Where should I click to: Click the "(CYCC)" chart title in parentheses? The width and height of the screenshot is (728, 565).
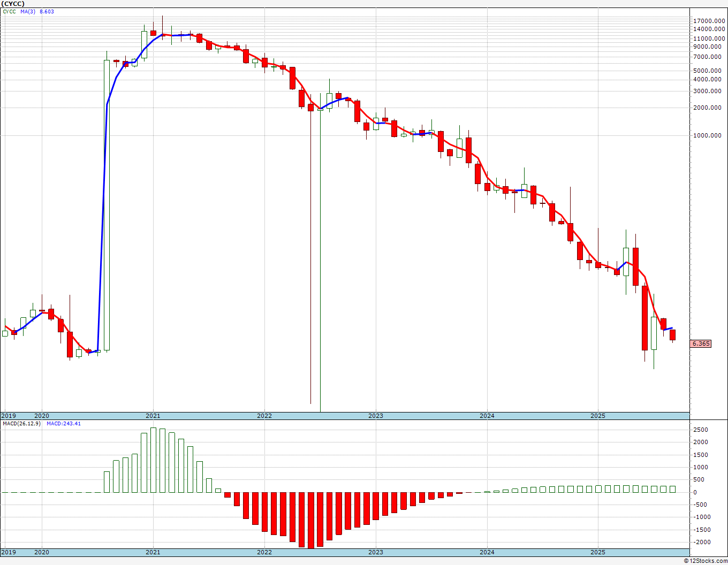click(13, 4)
